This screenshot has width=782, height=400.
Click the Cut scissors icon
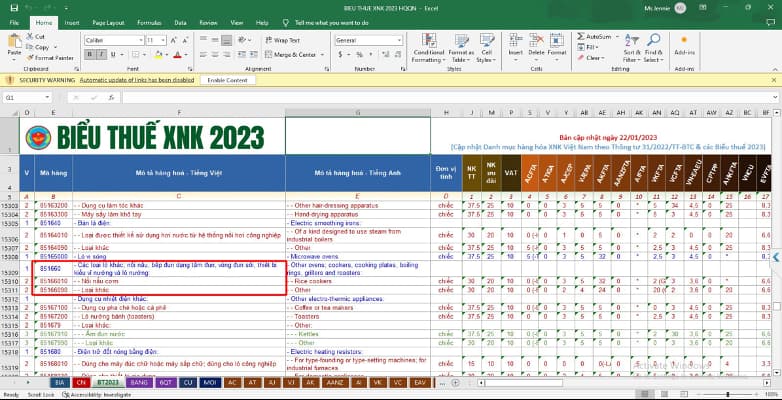pos(31,38)
